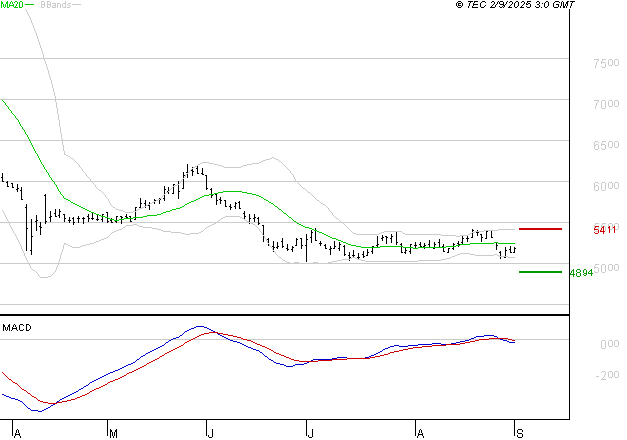Click the TEC copyright timestamp text

tap(529, 5)
